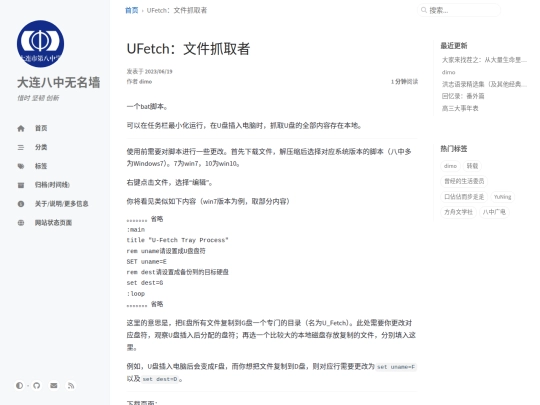Select the YuNing tag

pos(502,197)
